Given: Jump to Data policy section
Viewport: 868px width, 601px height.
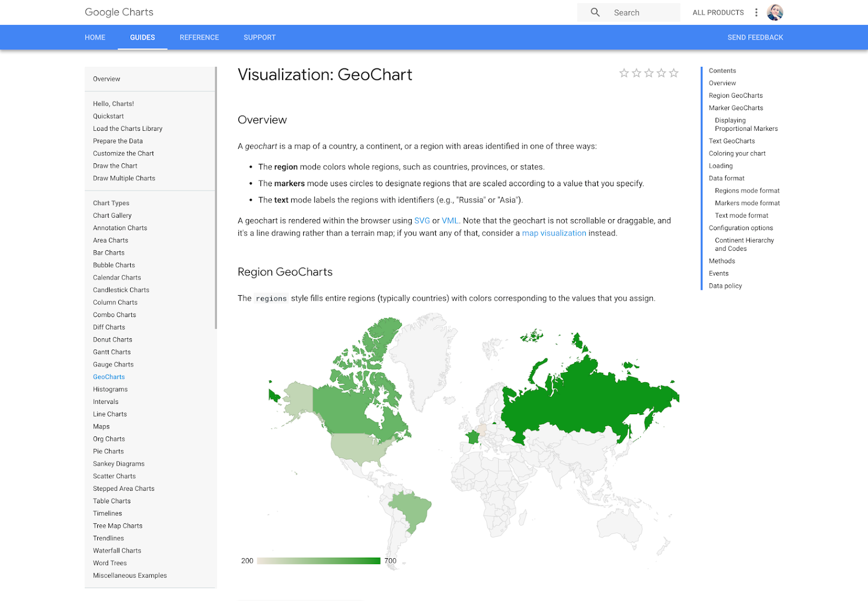Looking at the screenshot, I should (x=725, y=286).
